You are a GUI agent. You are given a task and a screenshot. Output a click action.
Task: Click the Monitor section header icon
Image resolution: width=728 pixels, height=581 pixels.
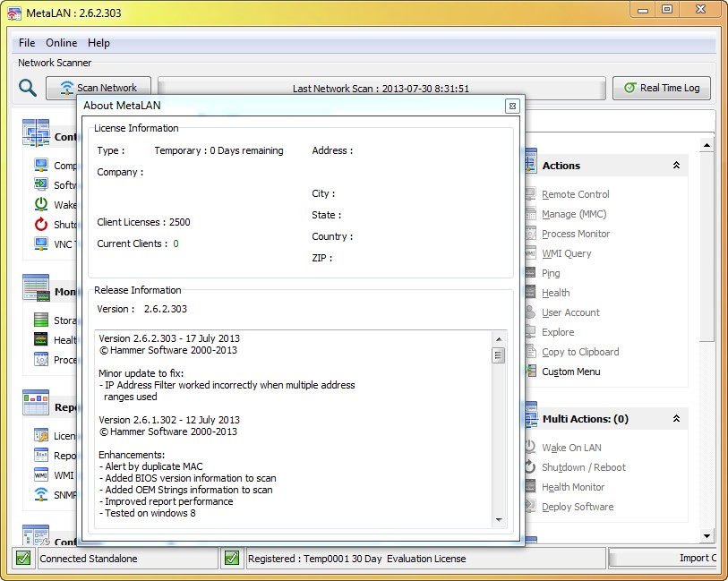coord(36,288)
